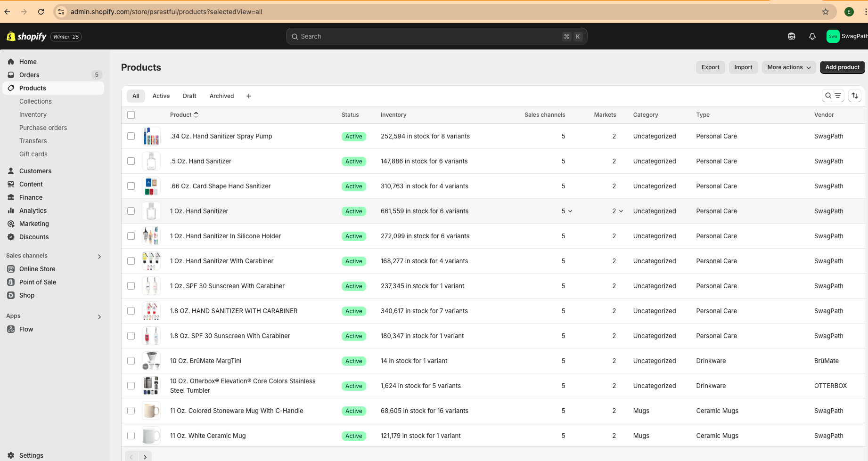Check the 1.8 OZ. HAND SANITIZER WITH CARABINER row
Image resolution: width=868 pixels, height=461 pixels.
(x=131, y=311)
